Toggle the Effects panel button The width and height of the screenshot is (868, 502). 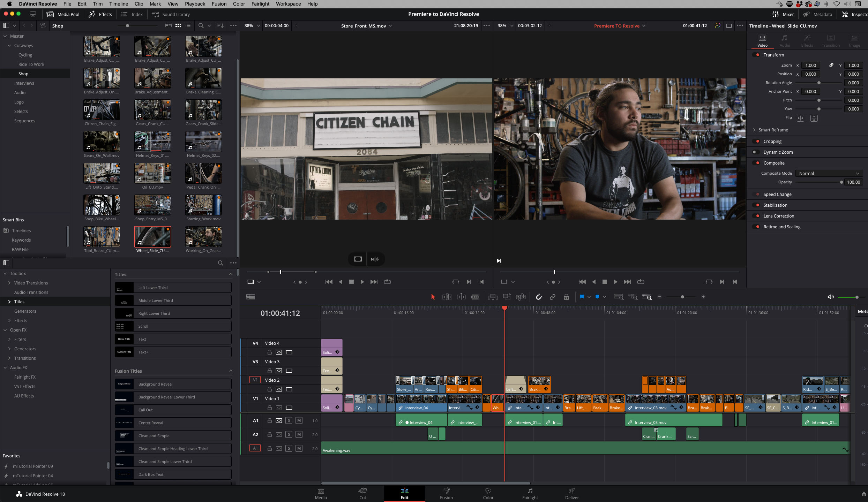100,14
